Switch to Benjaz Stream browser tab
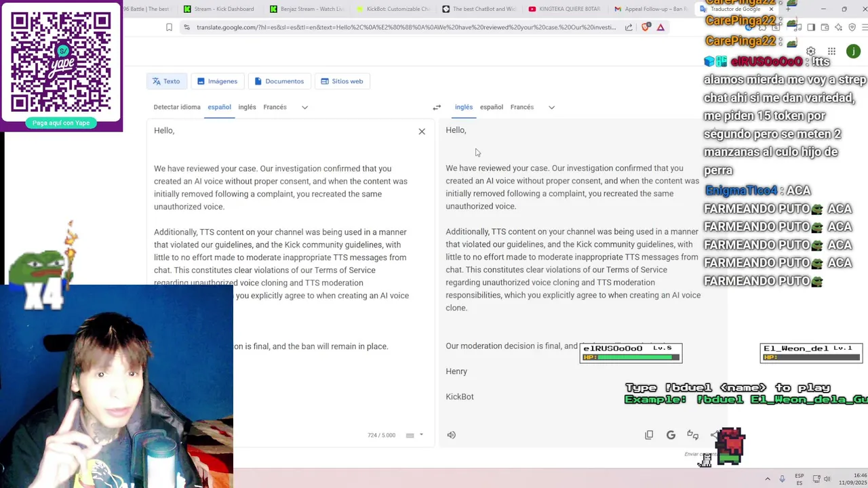The width and height of the screenshot is (868, 488). click(307, 9)
